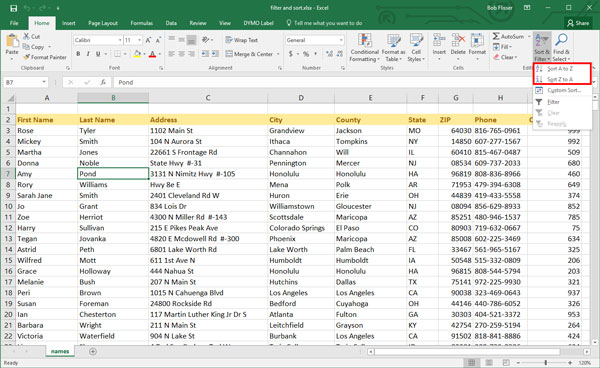Switch to the Formulas tab
Screen dimensions: 600x368
point(142,23)
